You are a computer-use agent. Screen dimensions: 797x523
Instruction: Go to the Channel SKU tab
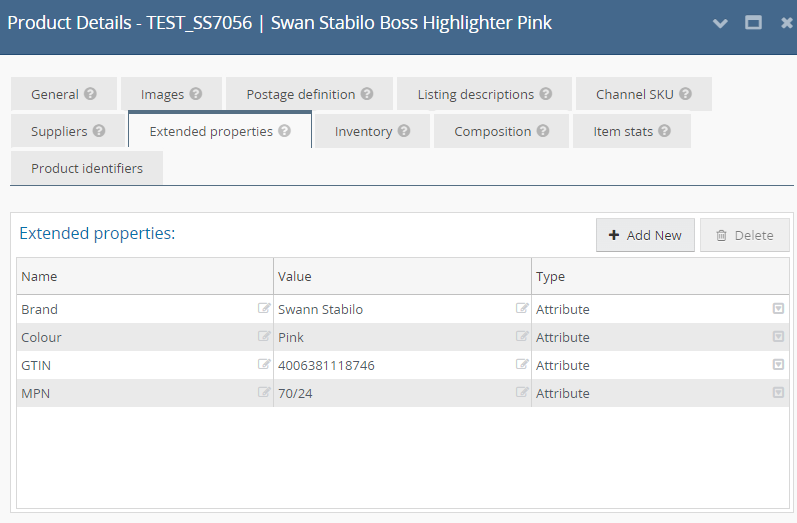[x=643, y=94]
